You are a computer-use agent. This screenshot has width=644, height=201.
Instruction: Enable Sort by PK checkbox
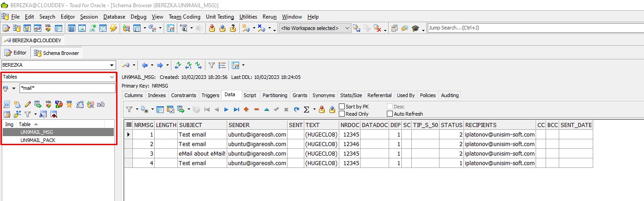click(x=342, y=107)
